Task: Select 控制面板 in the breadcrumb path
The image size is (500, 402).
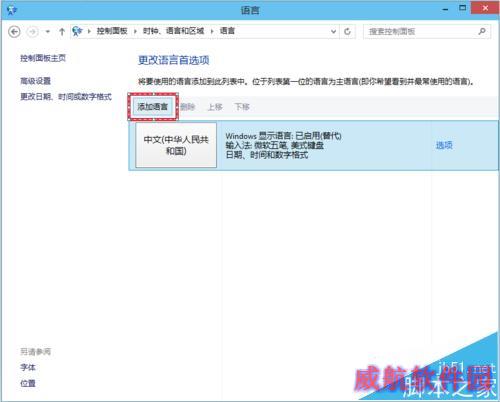Action: point(112,31)
